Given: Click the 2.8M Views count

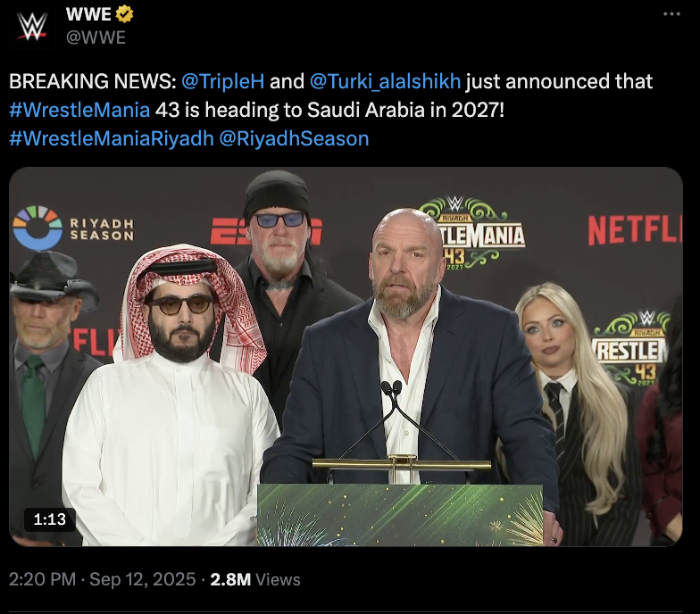Looking at the screenshot, I should [x=255, y=580].
